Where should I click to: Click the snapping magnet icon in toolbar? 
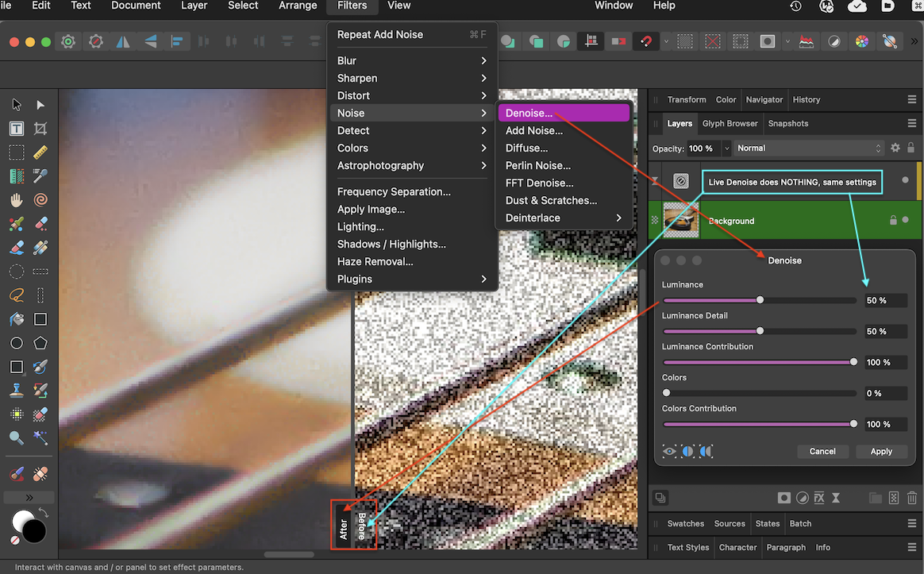[646, 40]
